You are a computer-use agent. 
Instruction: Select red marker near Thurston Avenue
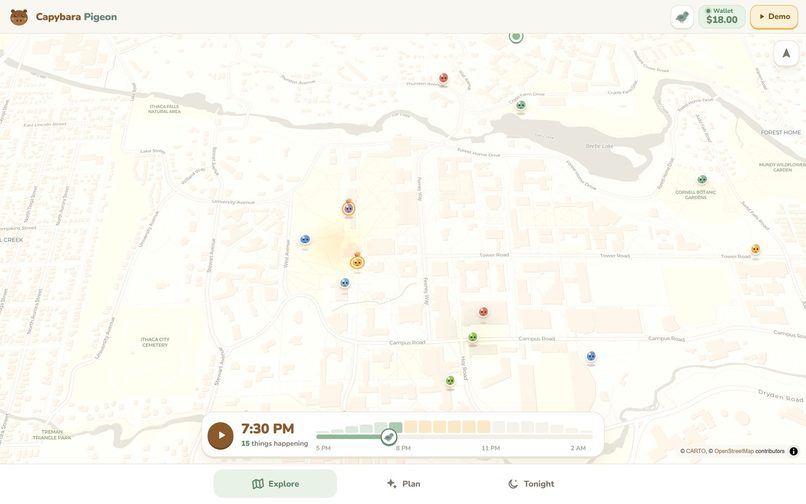click(444, 78)
